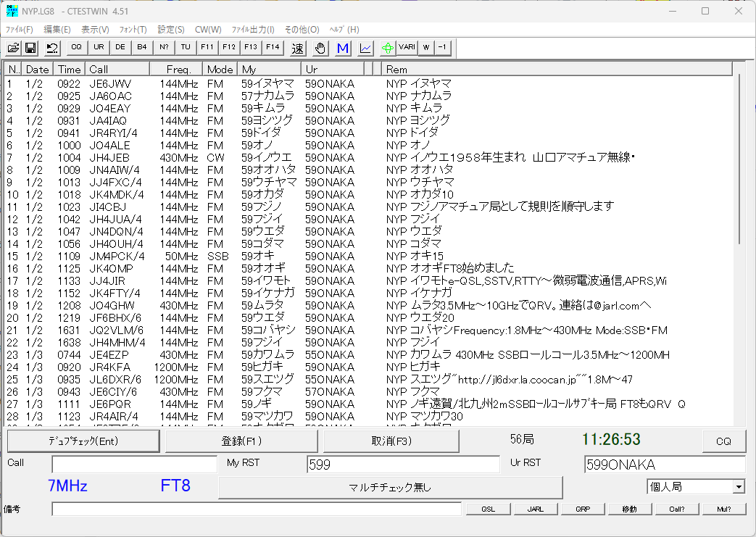Click the Rem column header
The height and width of the screenshot is (537, 756).
pos(557,69)
